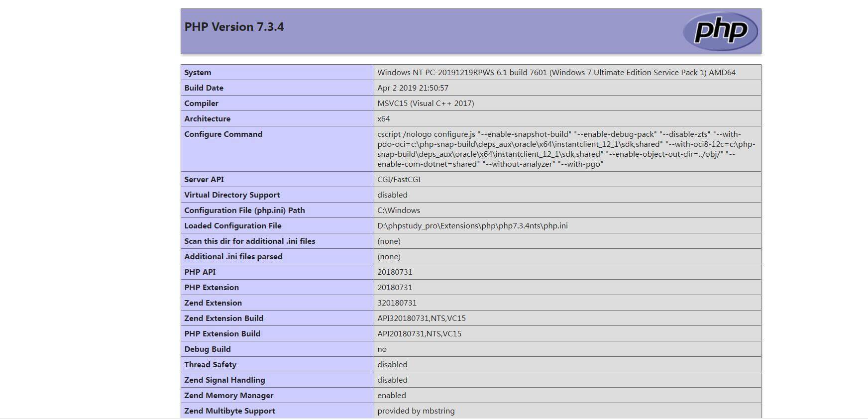Viewport: 868px width, 420px height.
Task: Click the C:\Windows configuration path value
Action: (399, 210)
